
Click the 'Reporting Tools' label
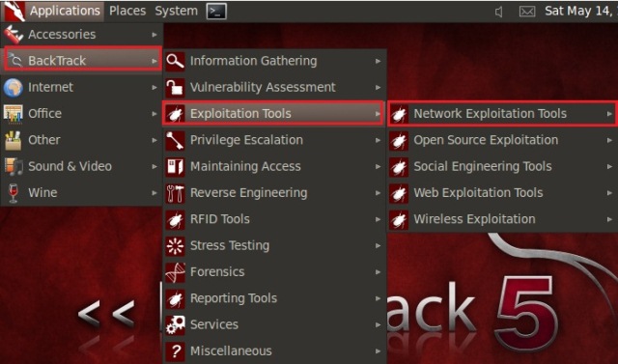(234, 298)
